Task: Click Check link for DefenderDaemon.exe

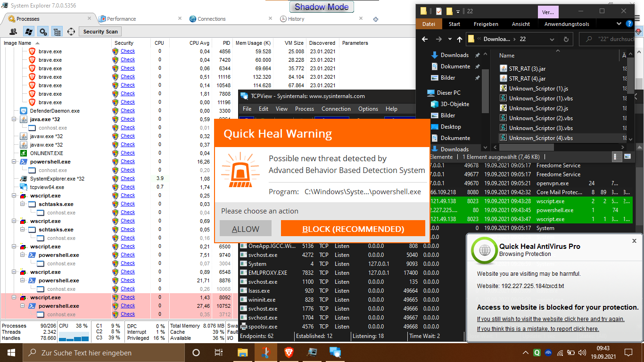Action: 128,110
